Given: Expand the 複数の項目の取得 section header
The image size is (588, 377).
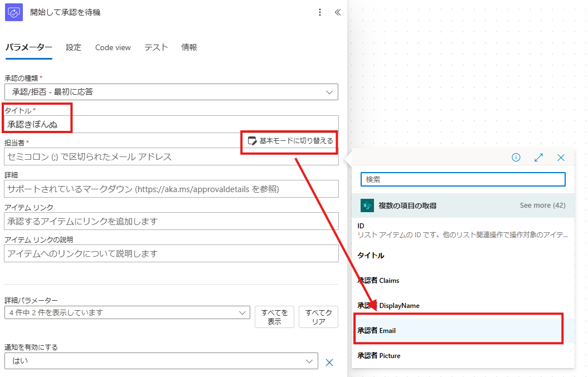Looking at the screenshot, I should [x=463, y=205].
